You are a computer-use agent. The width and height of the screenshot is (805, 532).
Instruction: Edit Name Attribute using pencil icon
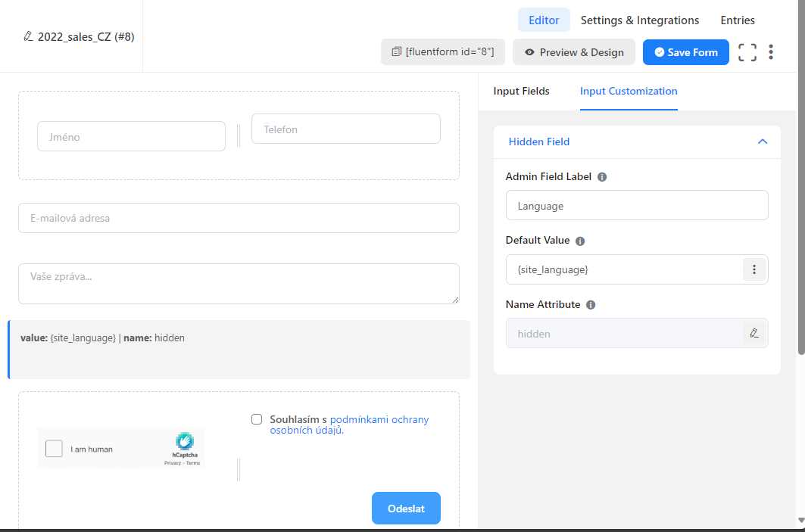coord(754,333)
